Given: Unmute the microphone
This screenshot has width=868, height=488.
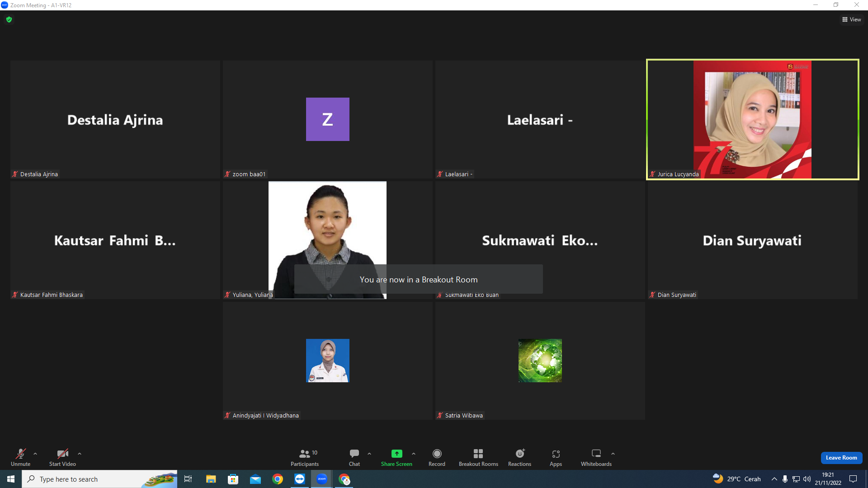Looking at the screenshot, I should tap(20, 457).
